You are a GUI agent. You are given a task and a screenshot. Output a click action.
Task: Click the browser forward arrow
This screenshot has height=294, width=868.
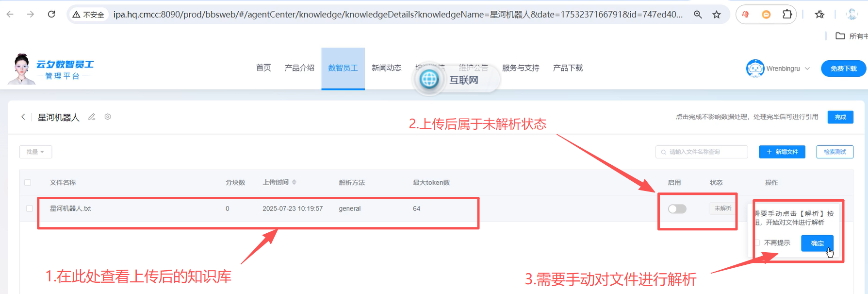coord(31,15)
